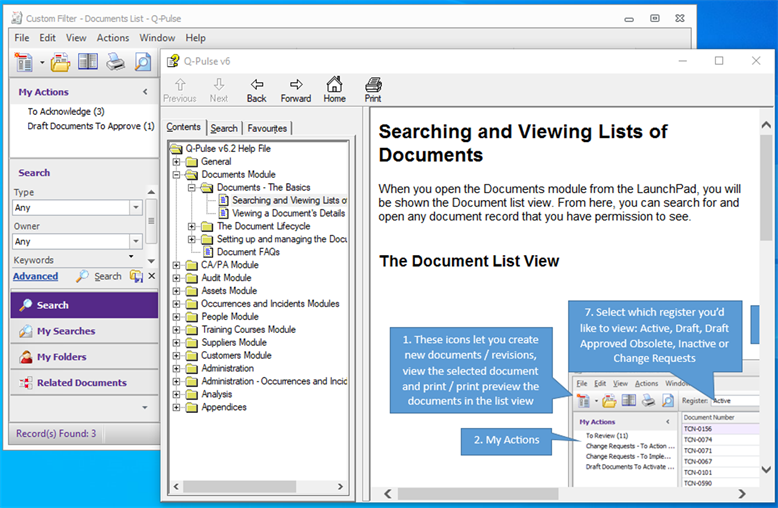This screenshot has height=508, width=778.
Task: Open the My Searches pane
Action: click(x=84, y=331)
